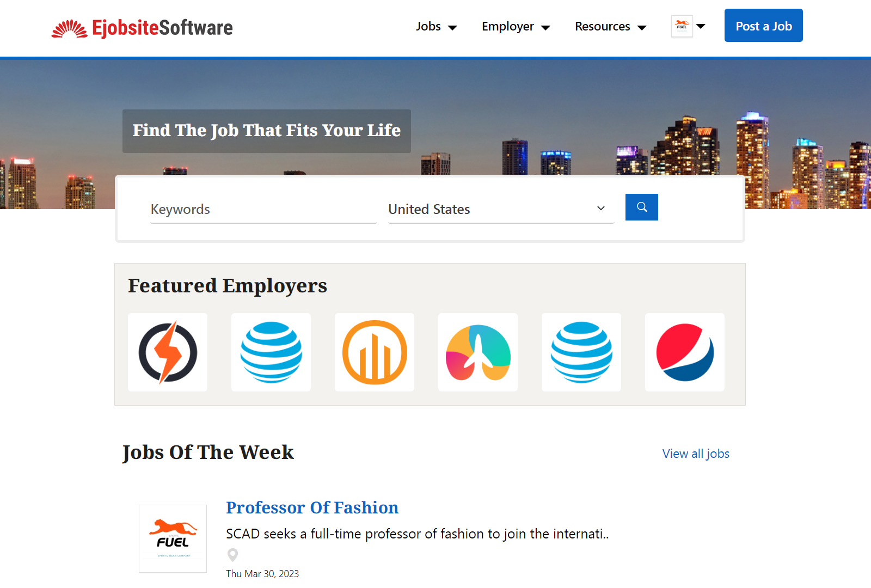Open the Professor Of Fashion job listing
This screenshot has height=588, width=871.
(x=312, y=507)
